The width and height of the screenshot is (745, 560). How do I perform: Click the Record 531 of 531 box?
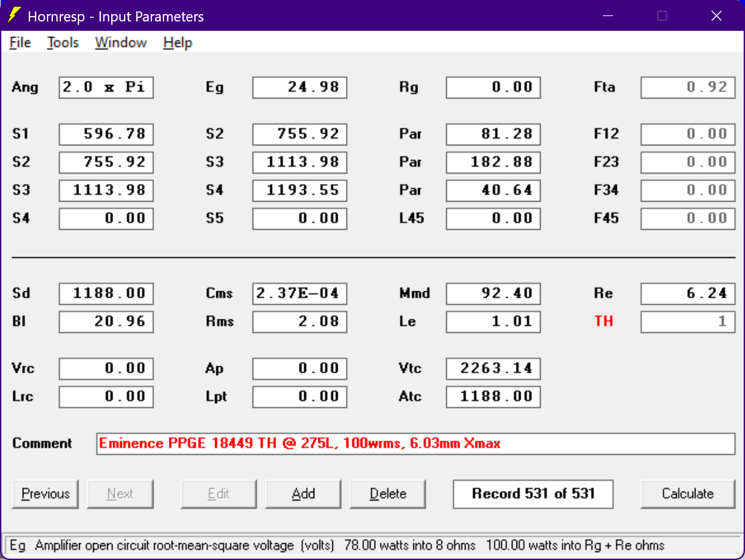(533, 494)
